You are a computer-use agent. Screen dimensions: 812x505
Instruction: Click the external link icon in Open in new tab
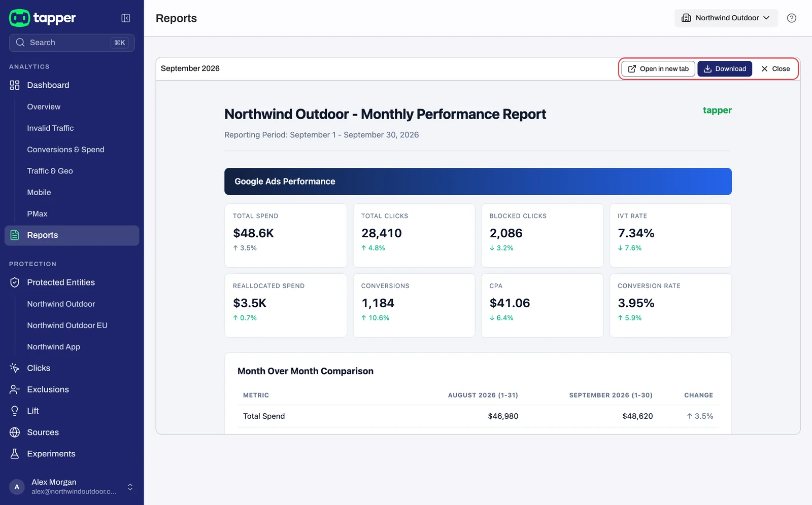pos(632,69)
